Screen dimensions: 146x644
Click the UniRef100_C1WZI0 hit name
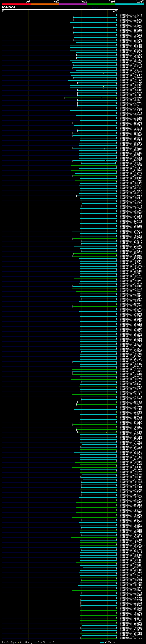131,618
